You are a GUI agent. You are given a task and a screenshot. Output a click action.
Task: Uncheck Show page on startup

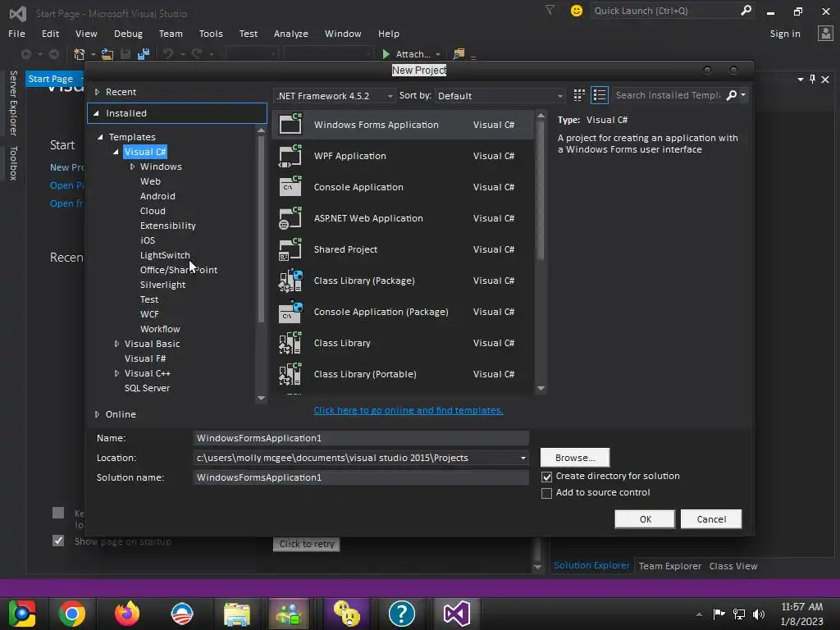point(58,541)
